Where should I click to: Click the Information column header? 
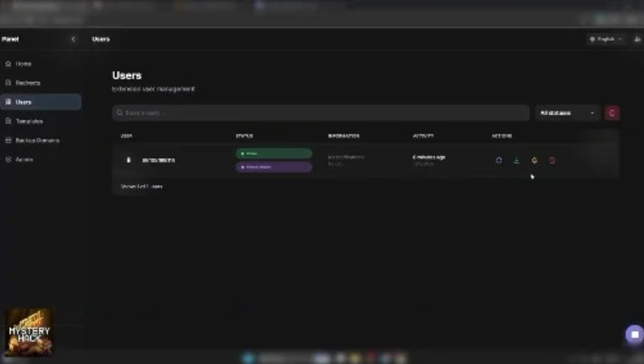(x=344, y=136)
